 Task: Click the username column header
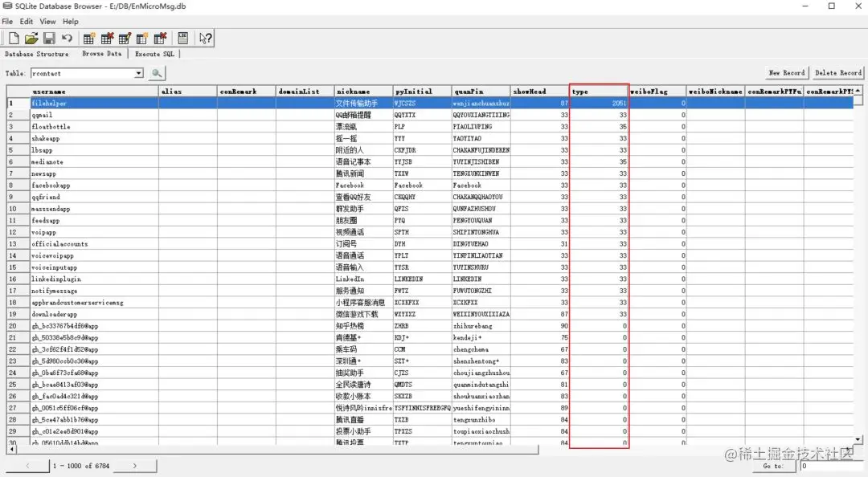pos(94,92)
